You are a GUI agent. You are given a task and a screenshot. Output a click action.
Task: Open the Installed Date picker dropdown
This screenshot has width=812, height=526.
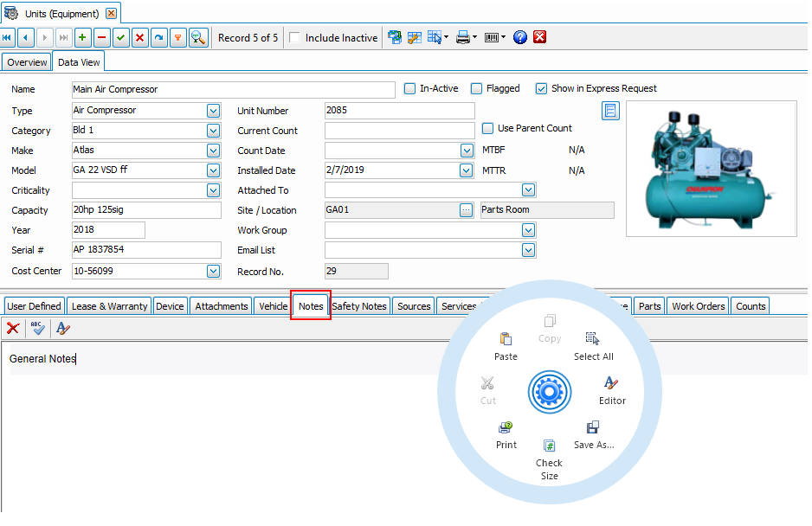coord(466,170)
